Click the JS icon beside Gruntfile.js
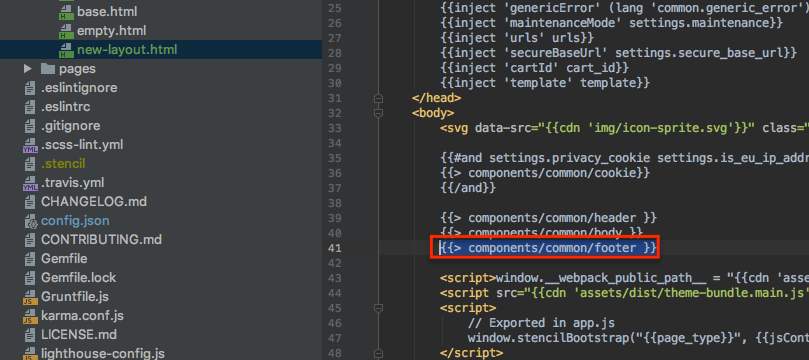The image size is (809, 360). coord(30,298)
